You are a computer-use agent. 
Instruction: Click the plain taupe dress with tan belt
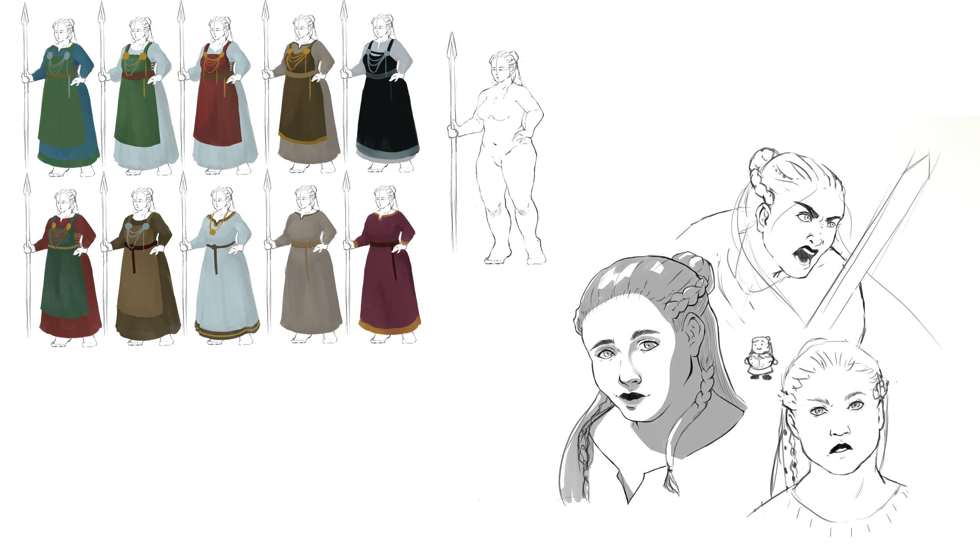[310, 282]
